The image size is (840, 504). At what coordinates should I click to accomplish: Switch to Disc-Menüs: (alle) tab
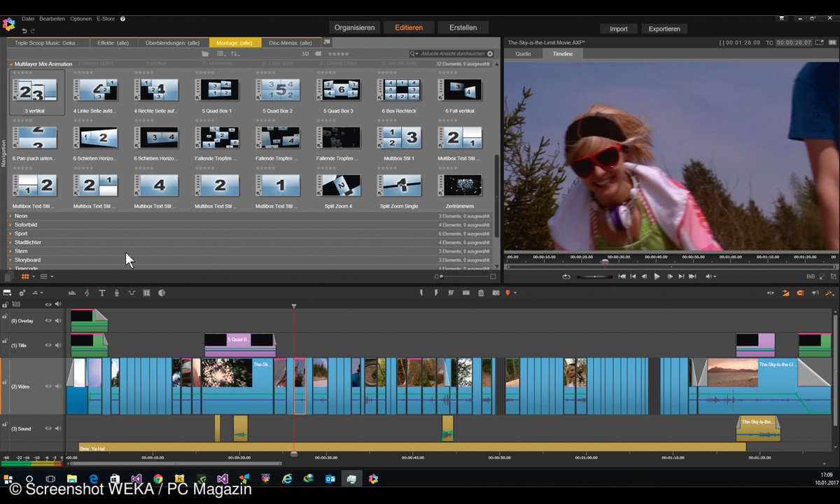coord(290,43)
